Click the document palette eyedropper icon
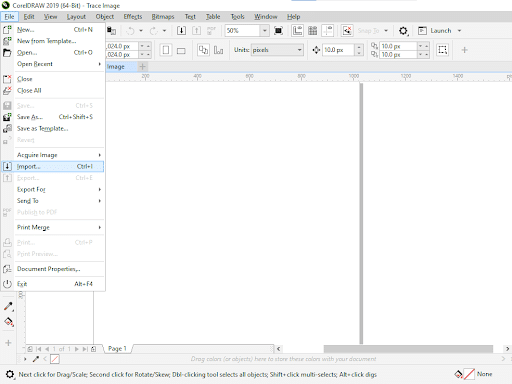The width and height of the screenshot is (512, 384). 36,359
